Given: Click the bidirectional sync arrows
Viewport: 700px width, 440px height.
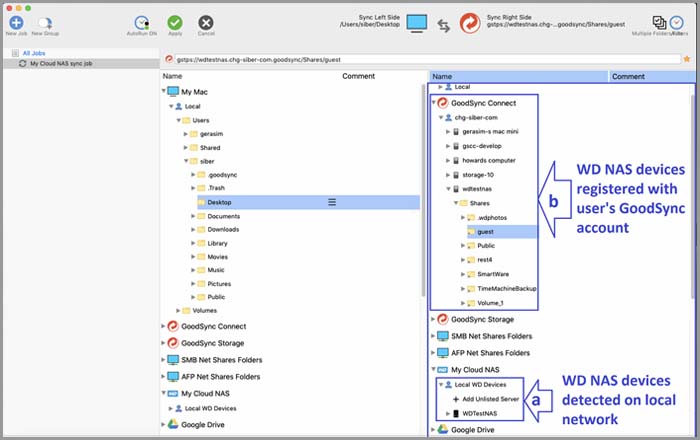Looking at the screenshot, I should [x=443, y=24].
